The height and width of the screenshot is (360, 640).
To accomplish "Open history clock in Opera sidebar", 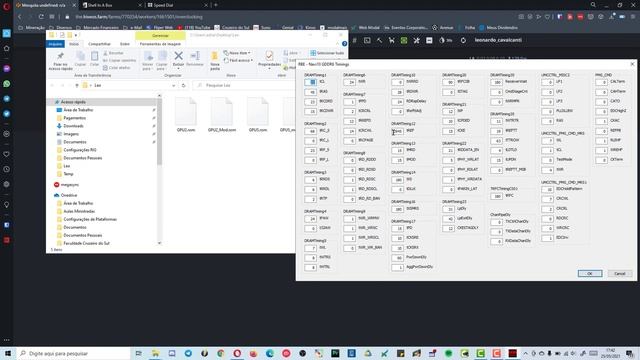I will coord(7,169).
